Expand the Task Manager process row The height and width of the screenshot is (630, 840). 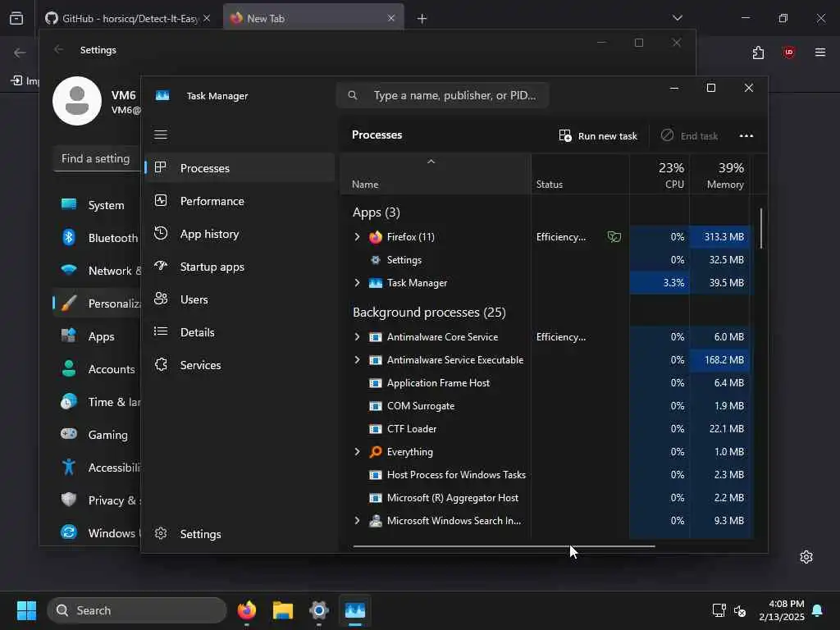(358, 283)
